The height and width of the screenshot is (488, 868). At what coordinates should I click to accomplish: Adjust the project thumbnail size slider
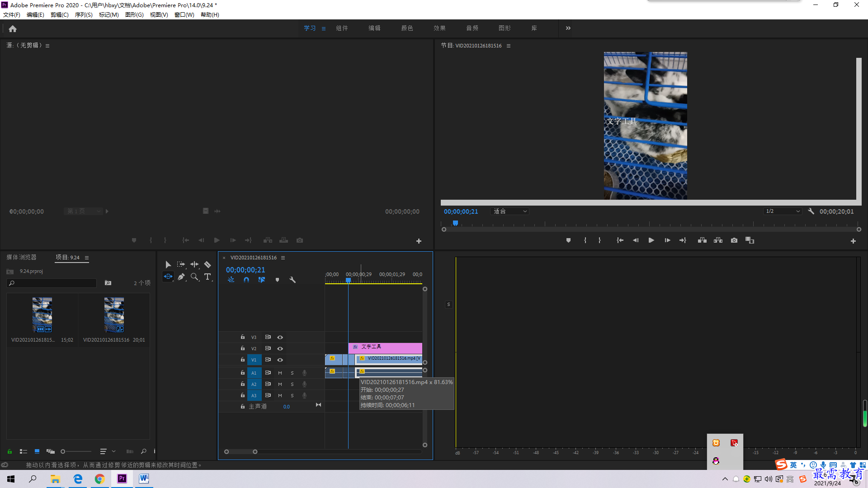76,451
